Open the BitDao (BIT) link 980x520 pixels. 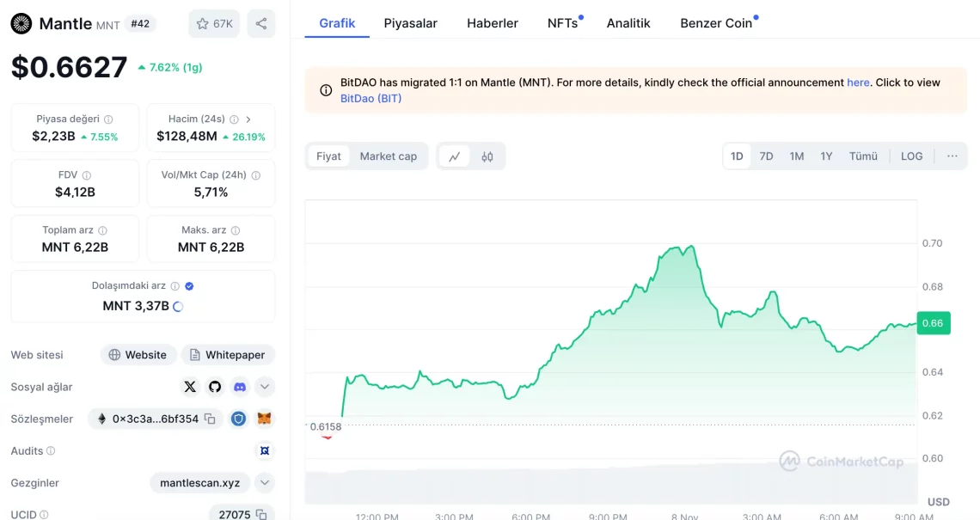pos(371,98)
